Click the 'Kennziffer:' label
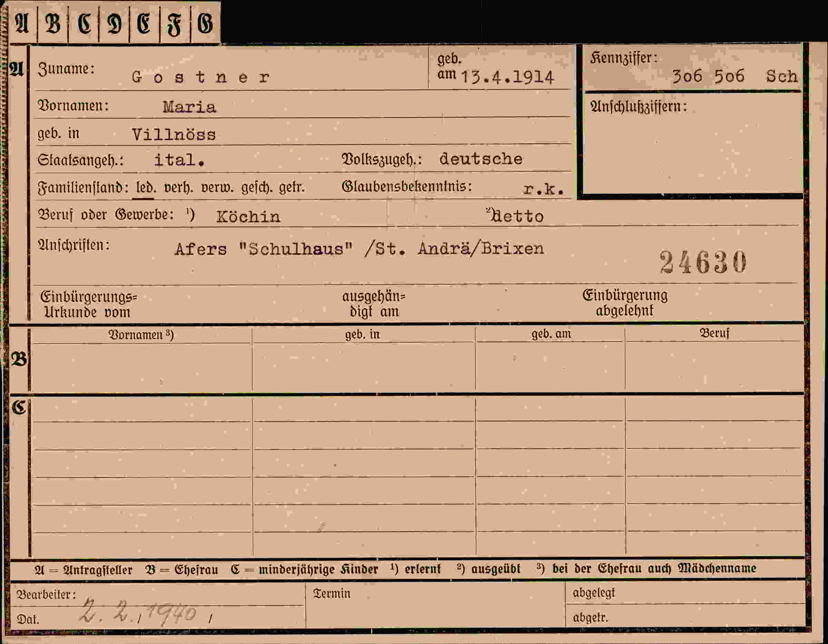This screenshot has width=828, height=644. (x=624, y=58)
